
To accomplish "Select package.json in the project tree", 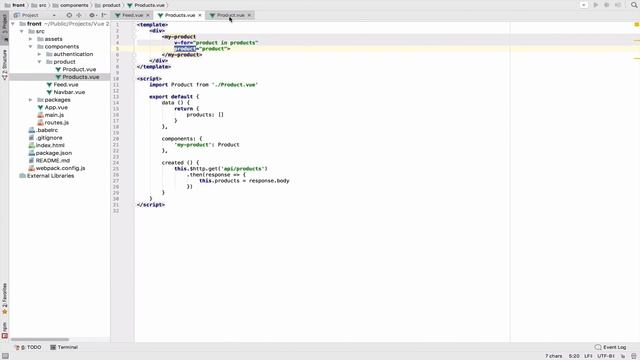I will [50, 153].
